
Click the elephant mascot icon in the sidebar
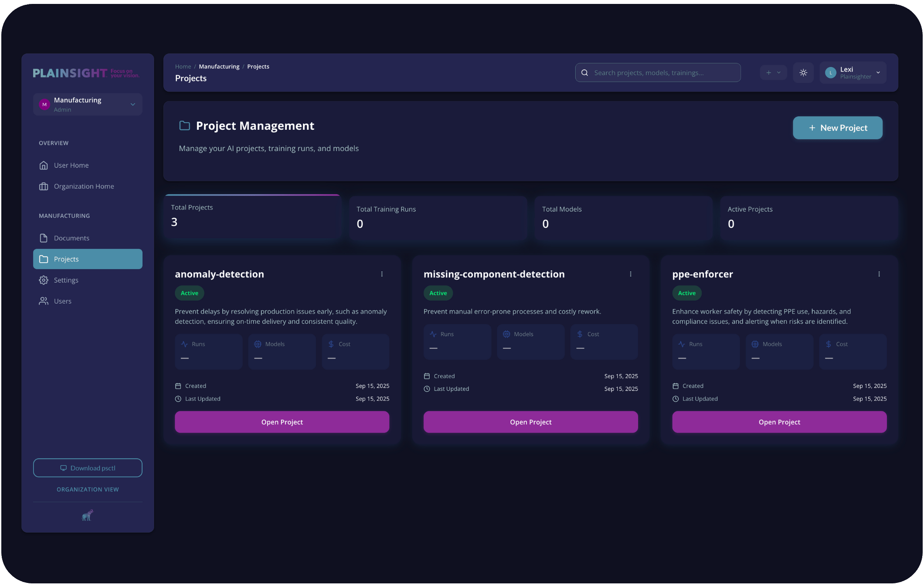click(87, 515)
